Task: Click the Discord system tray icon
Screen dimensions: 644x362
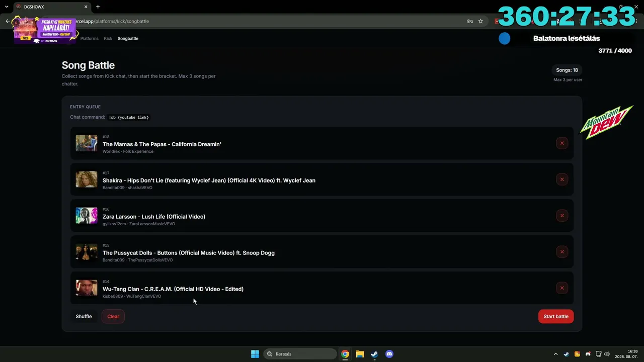Action: (588, 354)
